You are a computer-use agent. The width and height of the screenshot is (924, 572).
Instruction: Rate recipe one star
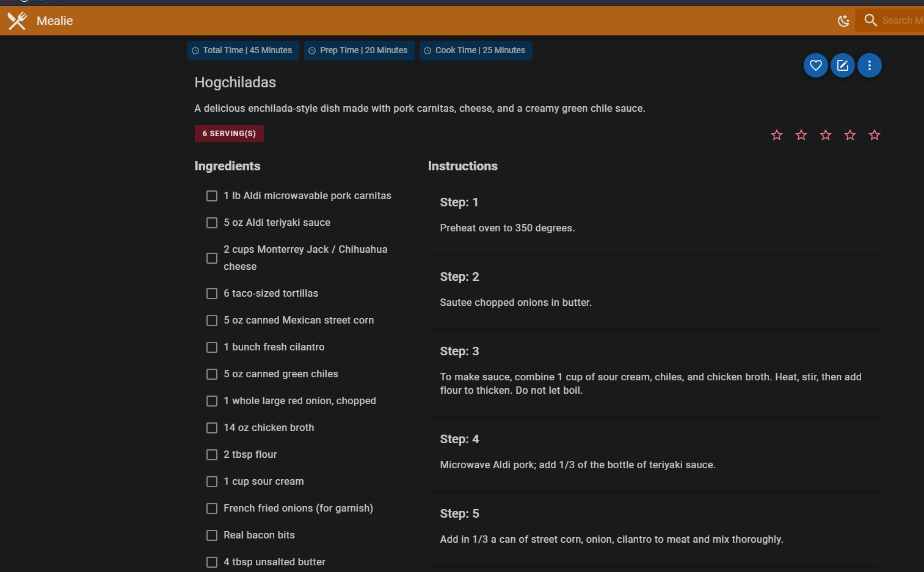pyautogui.click(x=776, y=135)
